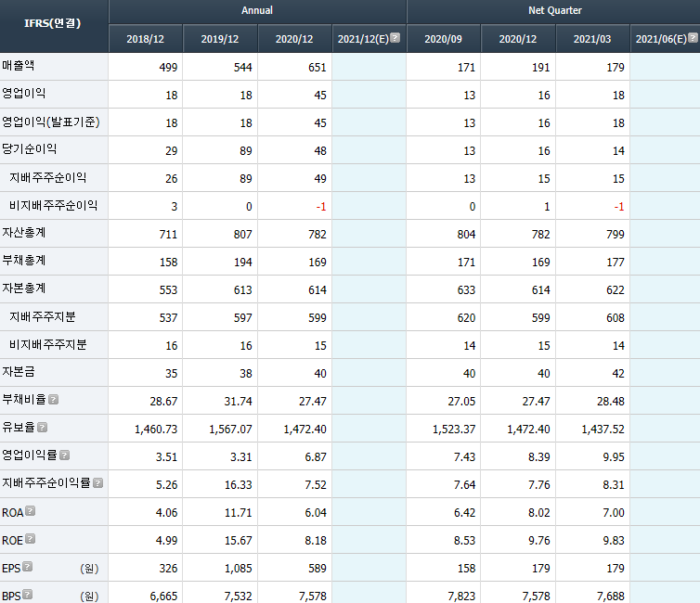
Task: Click the 당기순이익 row label
Action: point(30,149)
